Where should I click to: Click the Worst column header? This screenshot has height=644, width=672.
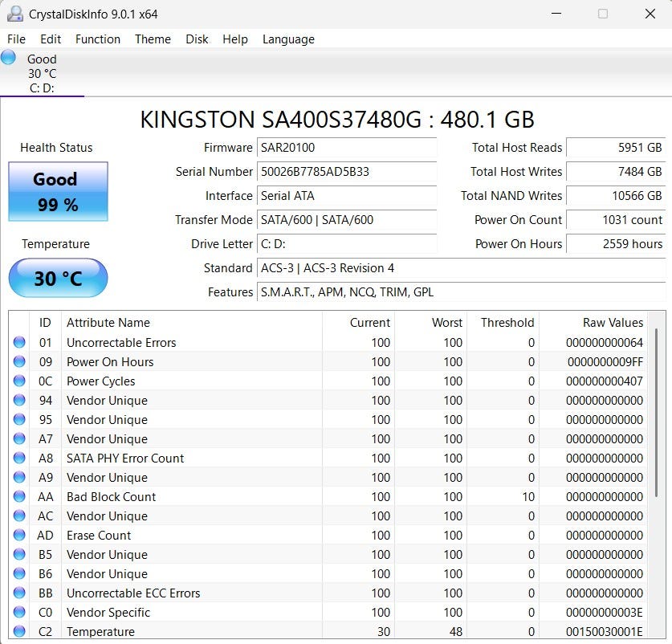430,323
